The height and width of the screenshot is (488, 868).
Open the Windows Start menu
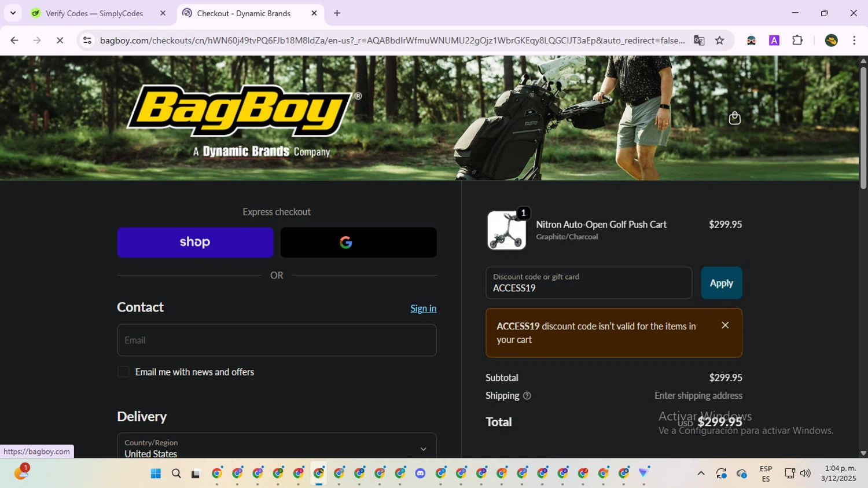click(x=156, y=474)
